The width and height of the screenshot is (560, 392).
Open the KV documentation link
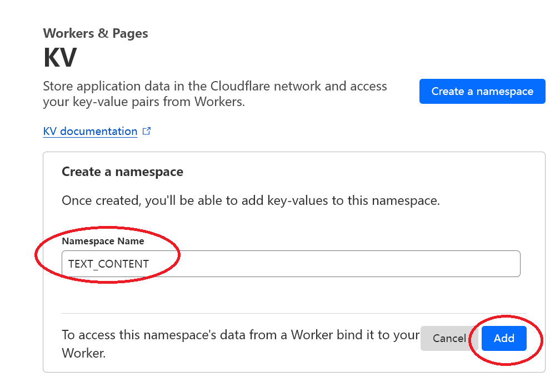[x=90, y=132]
